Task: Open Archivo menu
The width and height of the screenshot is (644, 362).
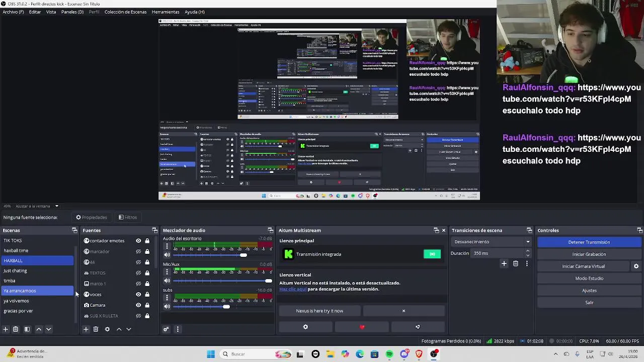Action: tap(13, 12)
